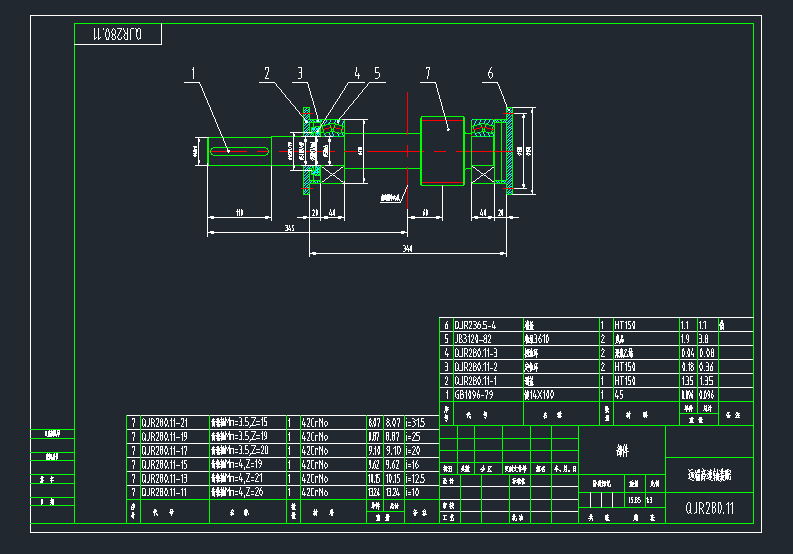
Task: Click the QJR280.11-15 code cell
Action: 174,464
